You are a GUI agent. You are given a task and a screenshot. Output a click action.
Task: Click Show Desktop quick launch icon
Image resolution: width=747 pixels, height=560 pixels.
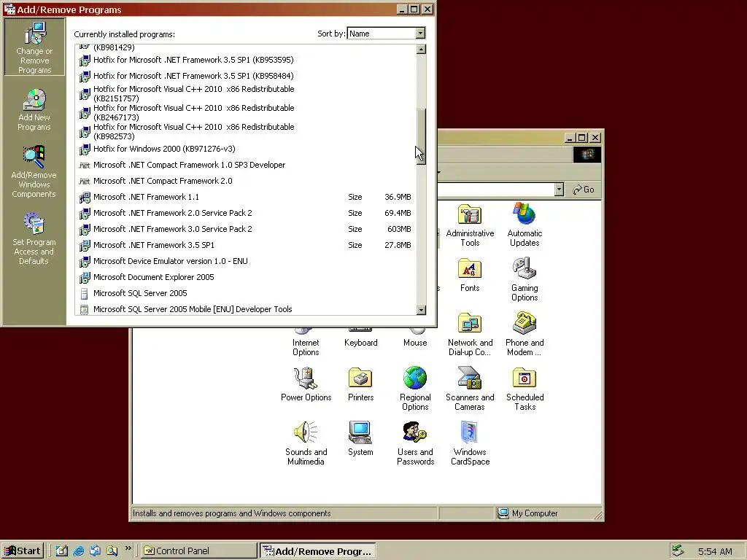click(x=62, y=551)
